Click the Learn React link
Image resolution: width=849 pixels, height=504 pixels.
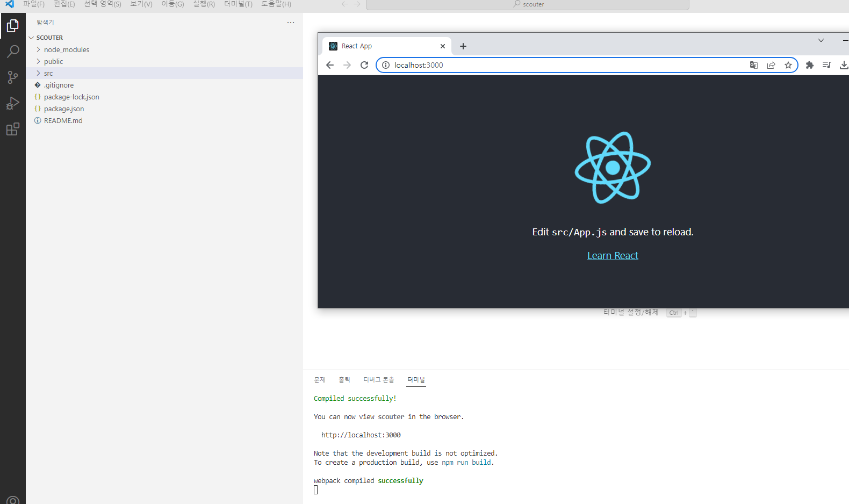613,256
